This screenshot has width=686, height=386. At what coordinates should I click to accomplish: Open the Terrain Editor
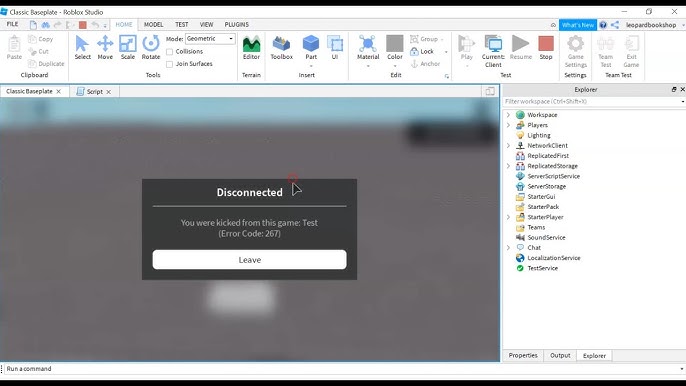click(251, 48)
